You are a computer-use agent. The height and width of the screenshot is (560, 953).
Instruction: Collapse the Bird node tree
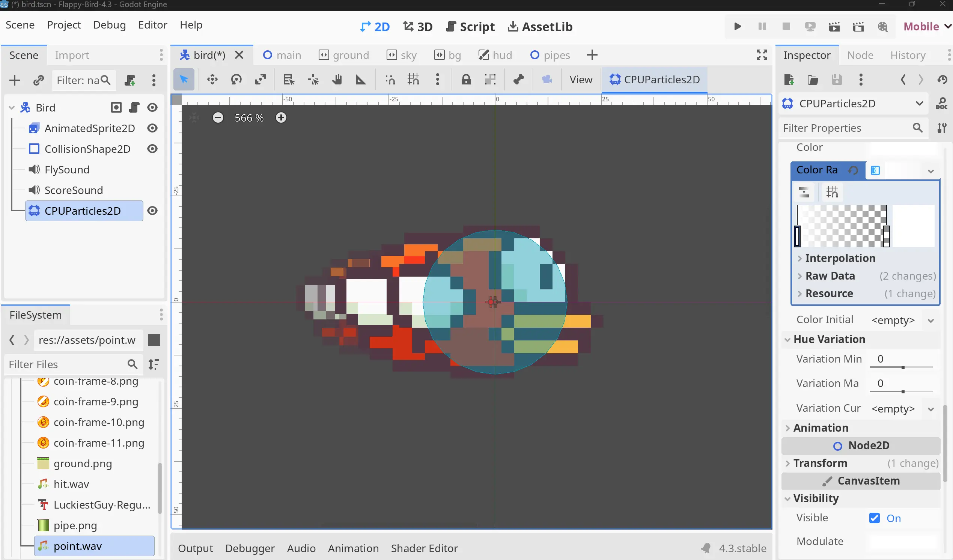pos(12,108)
